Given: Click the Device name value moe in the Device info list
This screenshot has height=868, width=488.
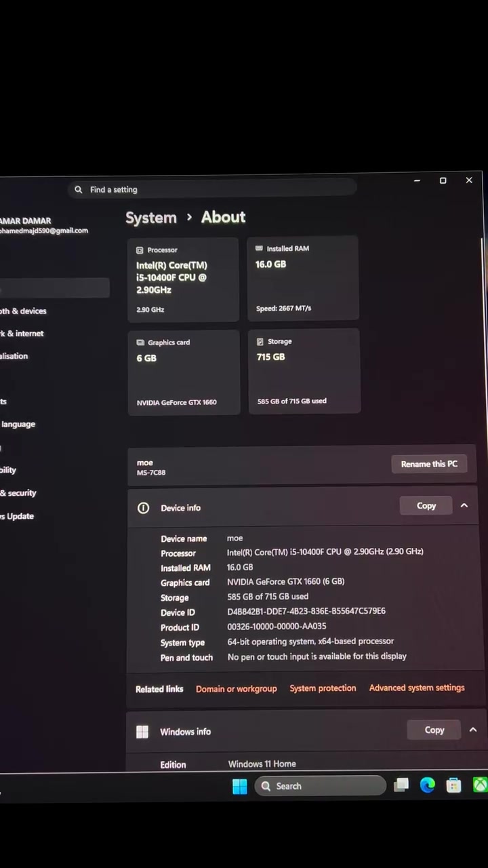Looking at the screenshot, I should (235, 538).
